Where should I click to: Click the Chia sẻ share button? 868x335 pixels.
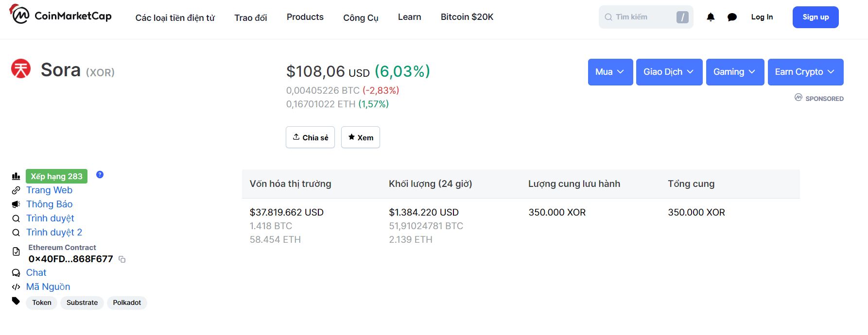(310, 137)
